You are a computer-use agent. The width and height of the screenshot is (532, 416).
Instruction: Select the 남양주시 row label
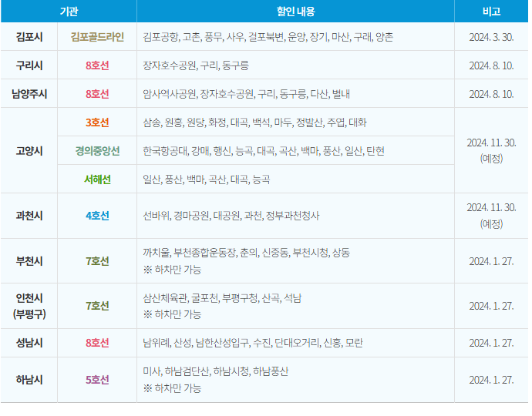(x=29, y=93)
